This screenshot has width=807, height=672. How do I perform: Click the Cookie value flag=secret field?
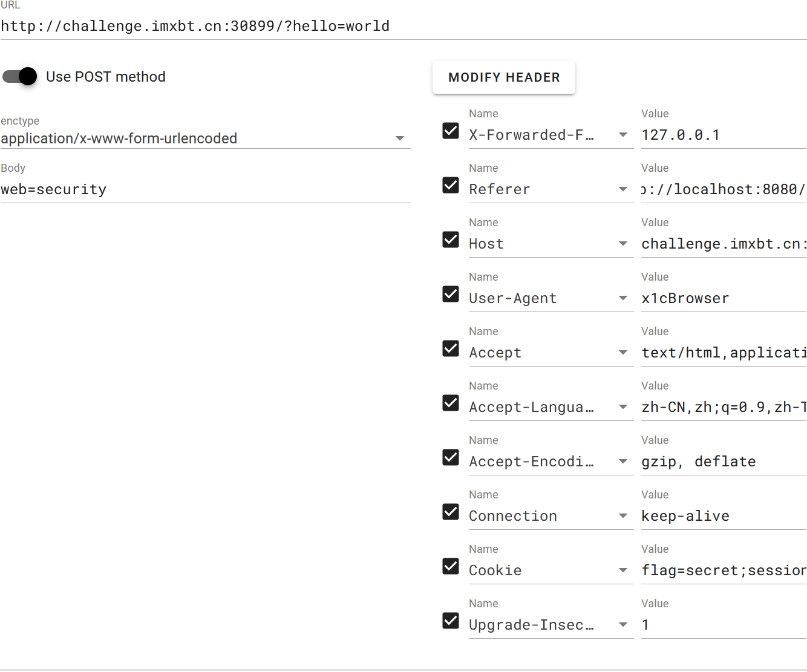pyautogui.click(x=724, y=570)
